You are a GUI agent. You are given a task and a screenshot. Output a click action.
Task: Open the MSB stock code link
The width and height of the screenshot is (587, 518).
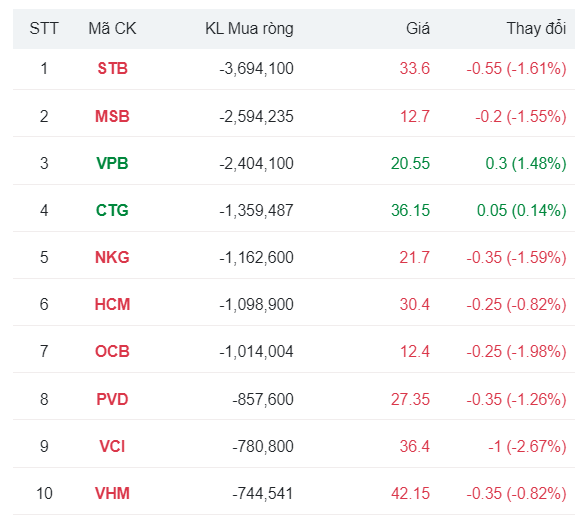112,116
